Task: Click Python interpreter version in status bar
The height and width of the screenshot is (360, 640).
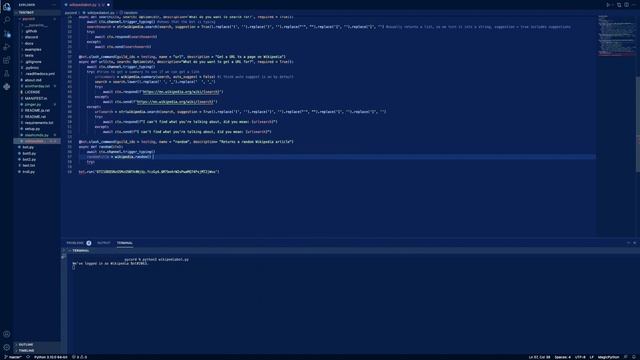Action: pos(51,357)
